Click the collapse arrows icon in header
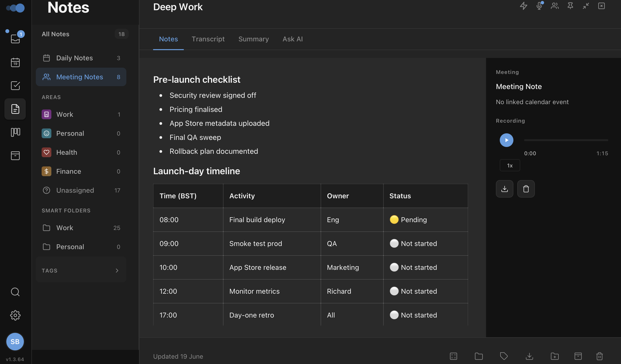The image size is (621, 364). (x=586, y=6)
